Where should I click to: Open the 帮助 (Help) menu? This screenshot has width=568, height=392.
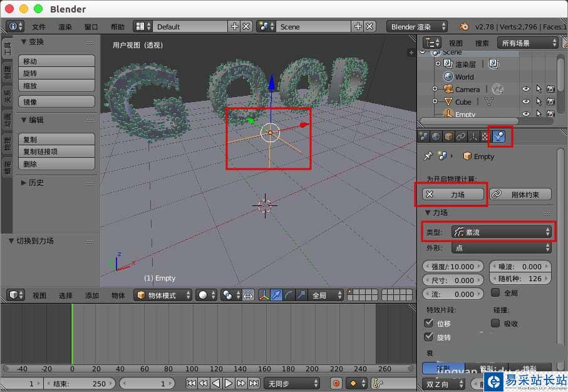coord(118,27)
